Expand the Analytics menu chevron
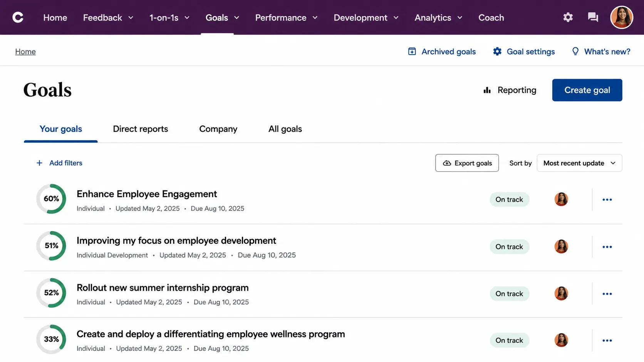The image size is (644, 362). click(x=460, y=18)
